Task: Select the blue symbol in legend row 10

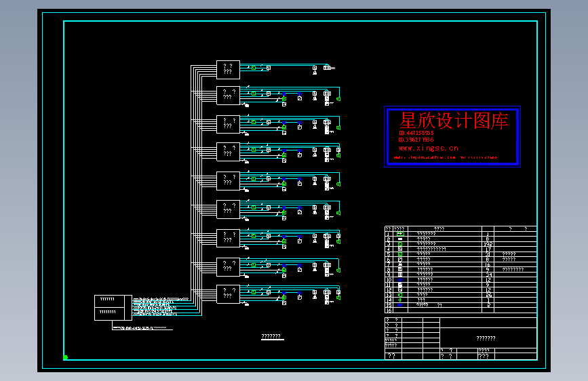Action: (x=400, y=280)
